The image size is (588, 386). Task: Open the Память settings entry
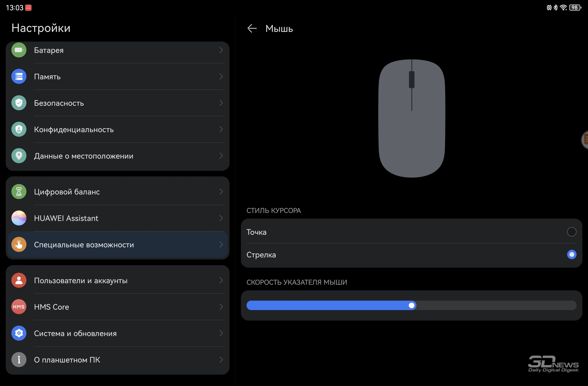118,77
